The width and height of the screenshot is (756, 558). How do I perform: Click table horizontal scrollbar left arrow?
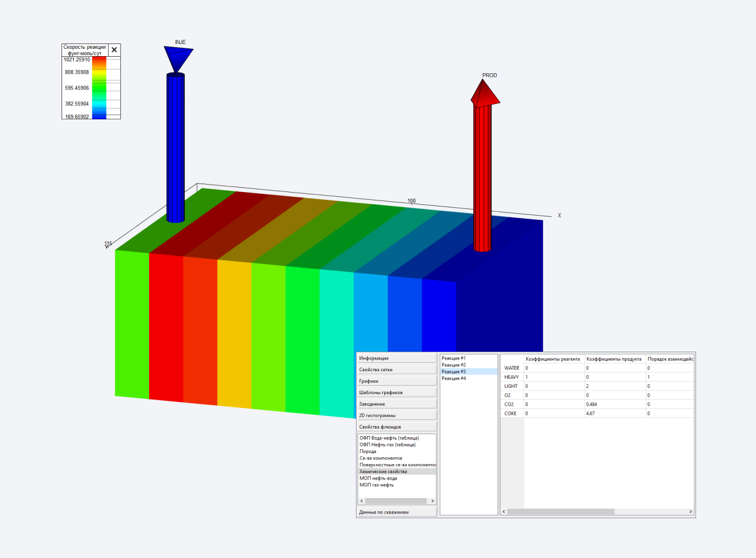click(504, 512)
